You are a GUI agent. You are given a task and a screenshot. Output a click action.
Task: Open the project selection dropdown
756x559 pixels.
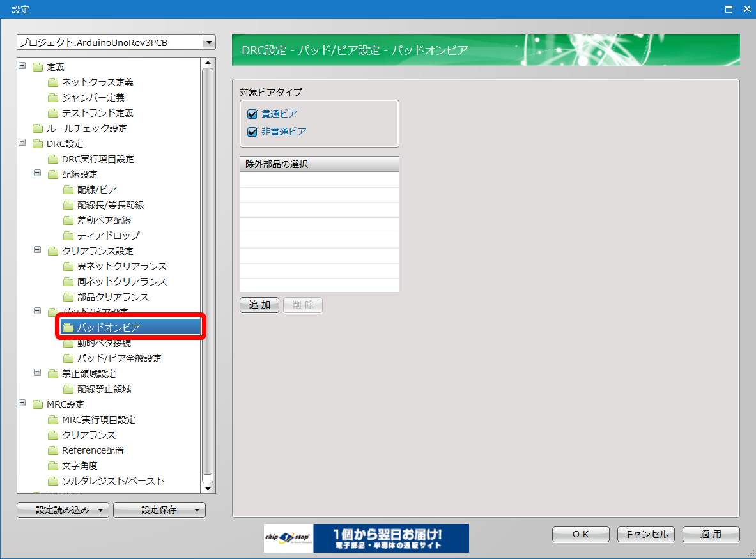tap(209, 43)
